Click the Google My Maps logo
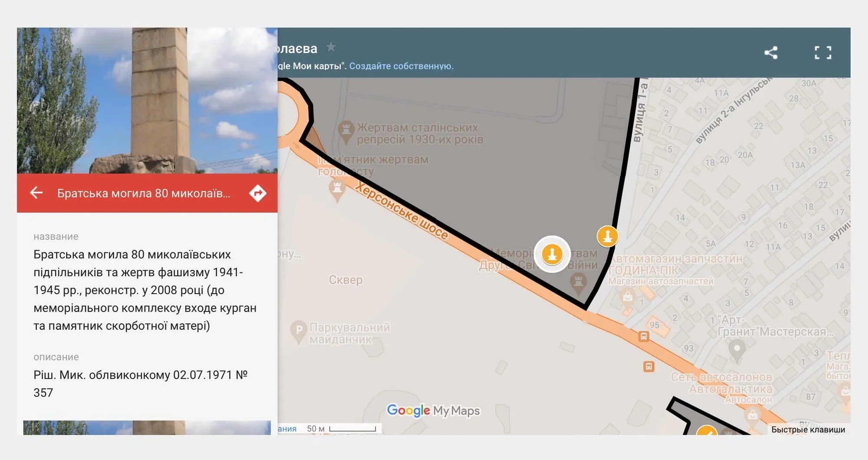Screen dimensions: 868x460 433,410
